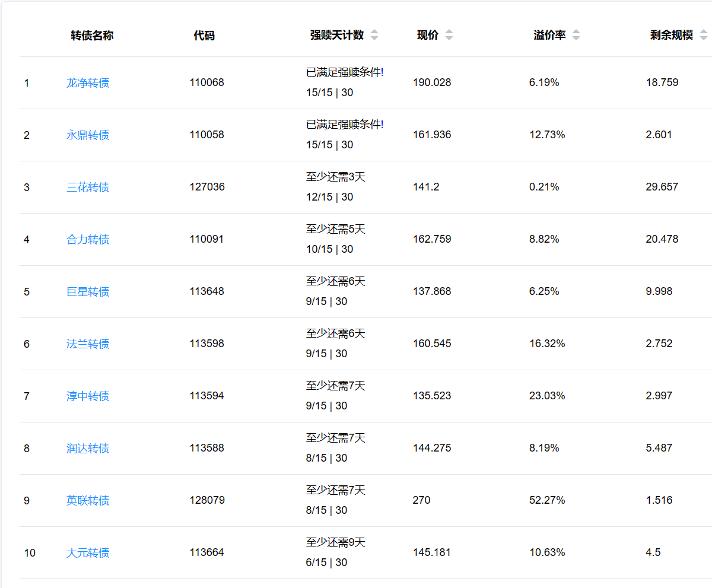Toggle sorting on 溢价率 sort icon

pos(576,36)
